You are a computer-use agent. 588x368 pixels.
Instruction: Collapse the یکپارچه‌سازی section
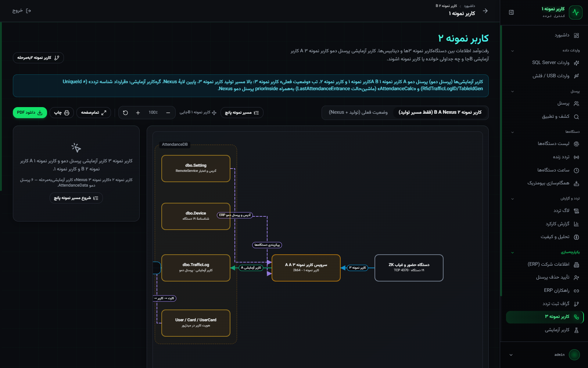pos(512,252)
